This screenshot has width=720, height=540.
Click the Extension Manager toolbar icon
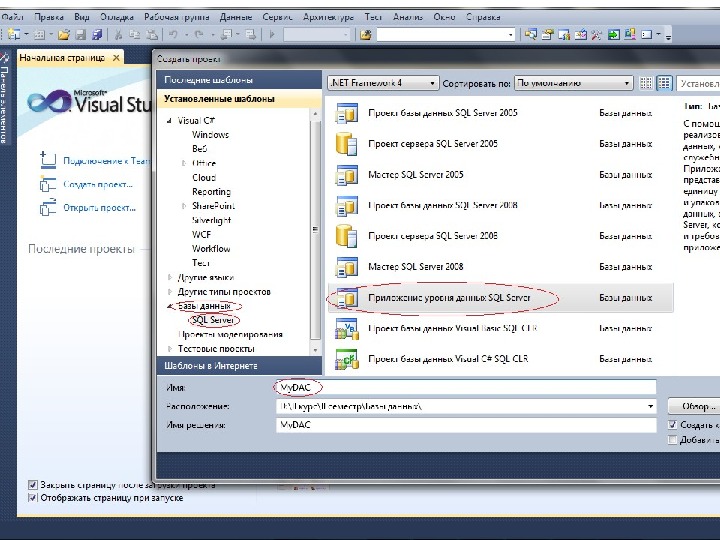tap(630, 34)
